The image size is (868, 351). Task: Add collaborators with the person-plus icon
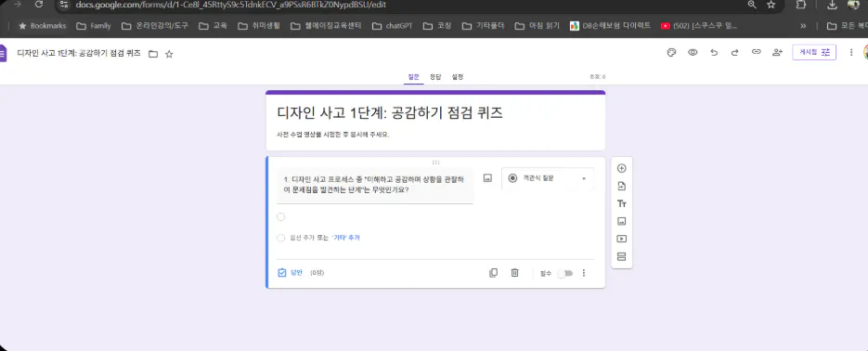(x=777, y=53)
